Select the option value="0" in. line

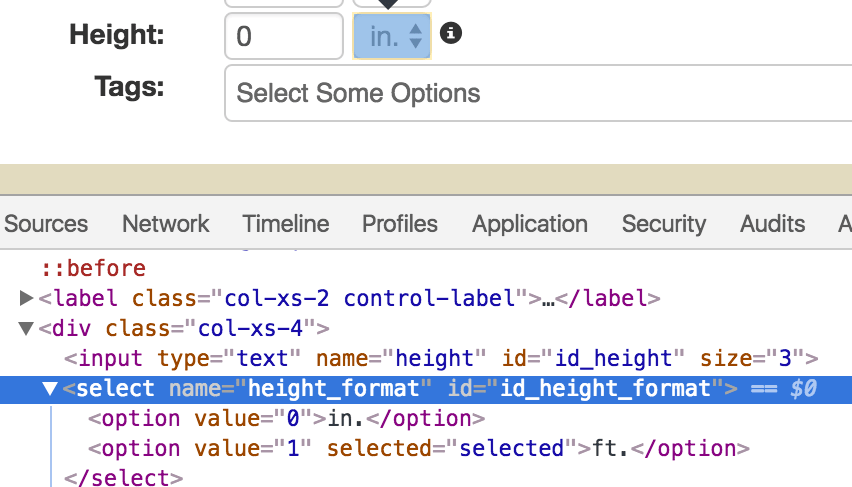pyautogui.click(x=286, y=419)
